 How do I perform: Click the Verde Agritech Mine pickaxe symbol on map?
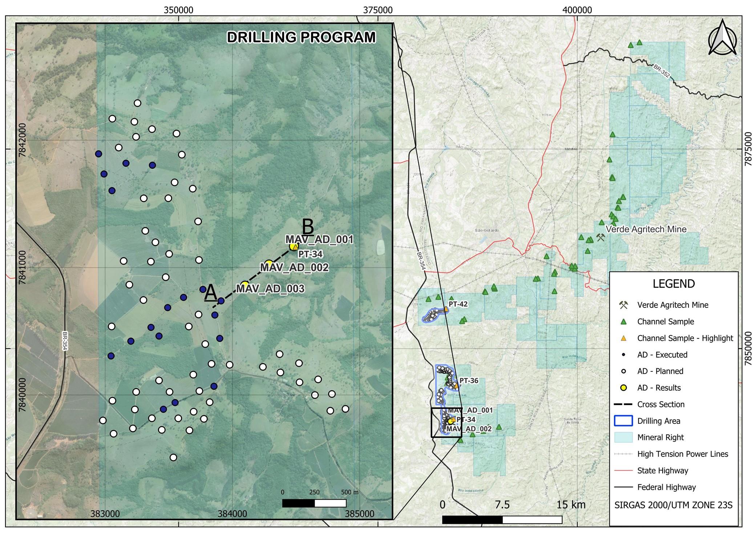coord(600,238)
